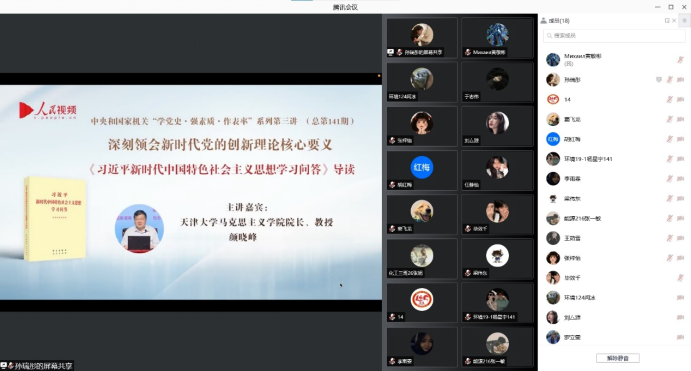Click the camera-off icon beside 孙瑞彤
The image size is (691, 371).
(x=680, y=80)
